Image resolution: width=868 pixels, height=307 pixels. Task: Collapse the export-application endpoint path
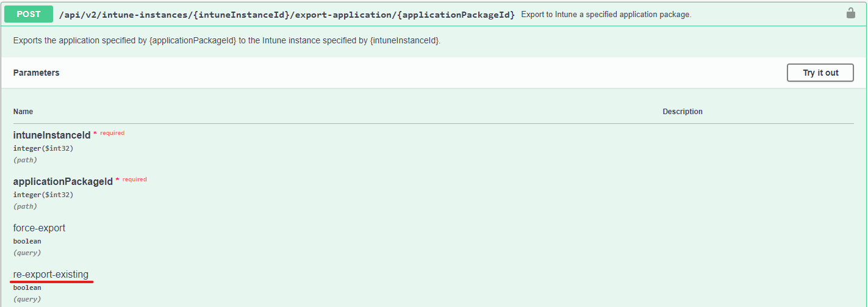pyautogui.click(x=287, y=14)
